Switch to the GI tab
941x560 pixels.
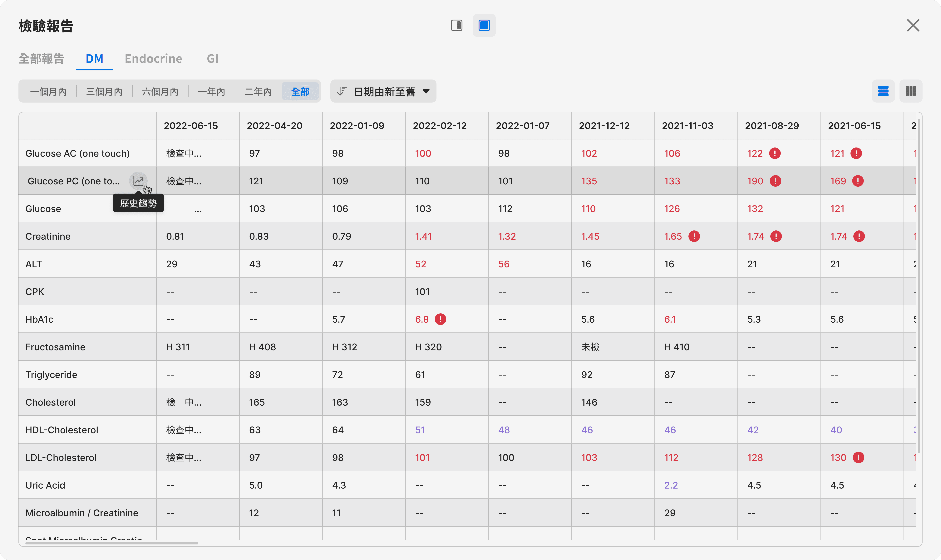click(x=213, y=59)
